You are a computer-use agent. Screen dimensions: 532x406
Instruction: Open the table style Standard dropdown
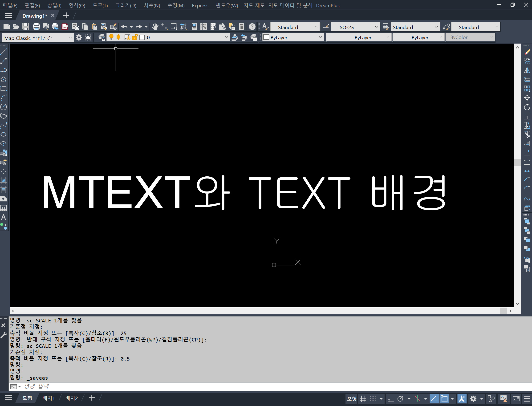coord(415,27)
